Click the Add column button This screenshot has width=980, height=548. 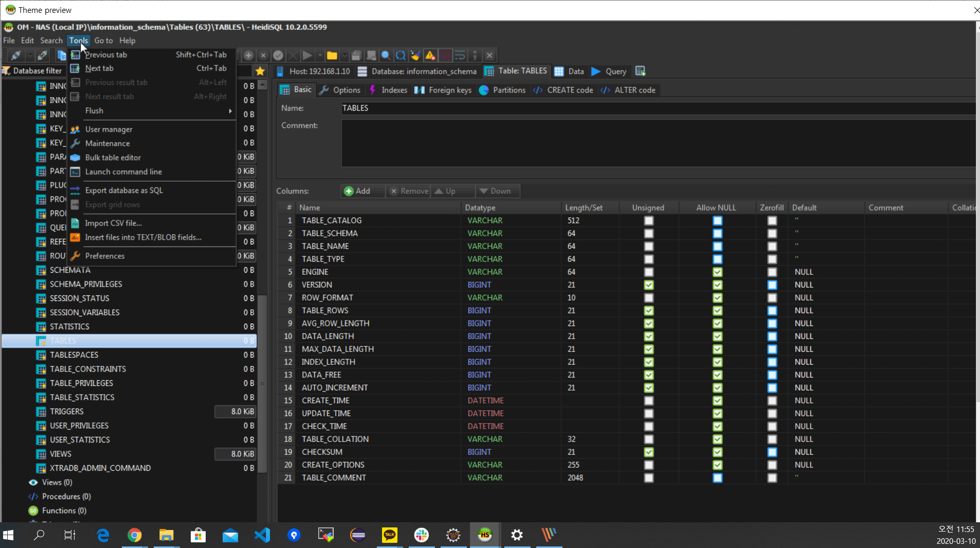point(362,191)
